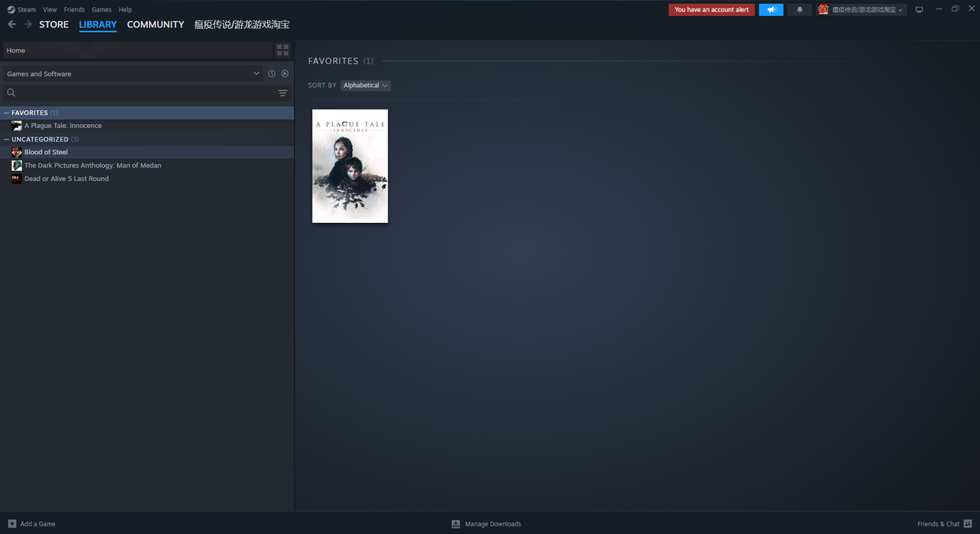Switch to the LIBRARY tab
The width and height of the screenshot is (980, 534).
98,25
